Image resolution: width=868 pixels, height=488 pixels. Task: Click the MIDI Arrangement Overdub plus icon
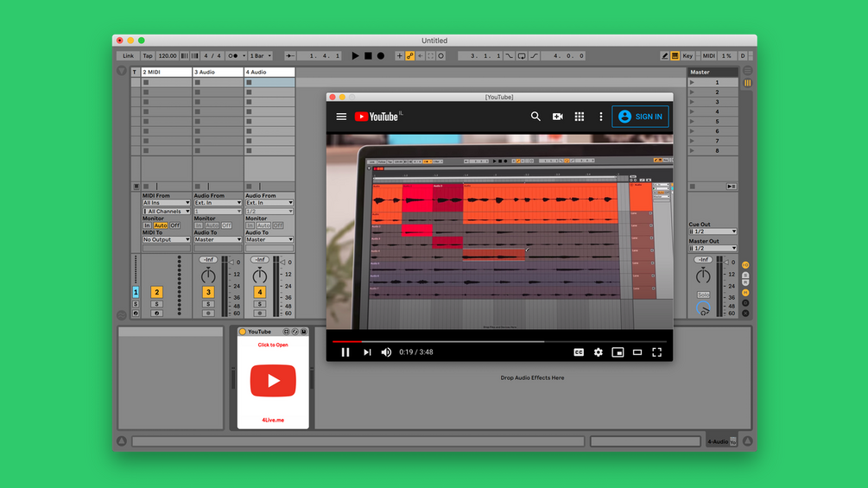(x=399, y=56)
